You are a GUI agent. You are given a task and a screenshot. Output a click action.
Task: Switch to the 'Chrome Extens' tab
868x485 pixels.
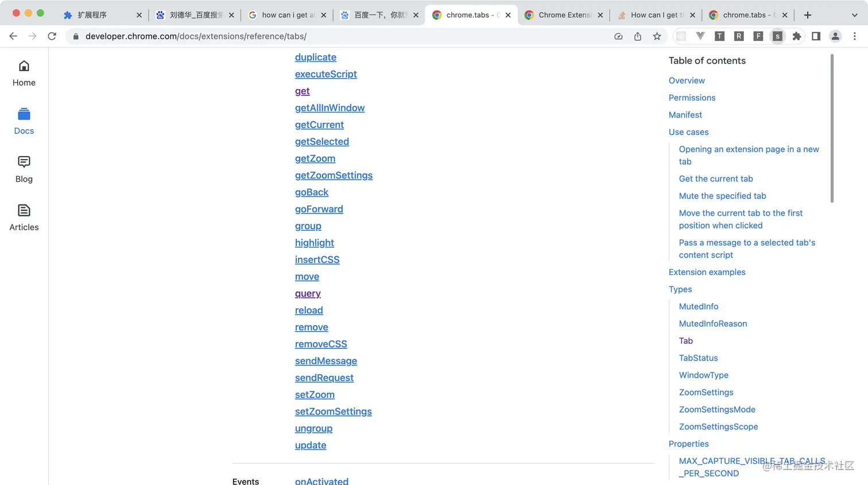[x=564, y=15]
